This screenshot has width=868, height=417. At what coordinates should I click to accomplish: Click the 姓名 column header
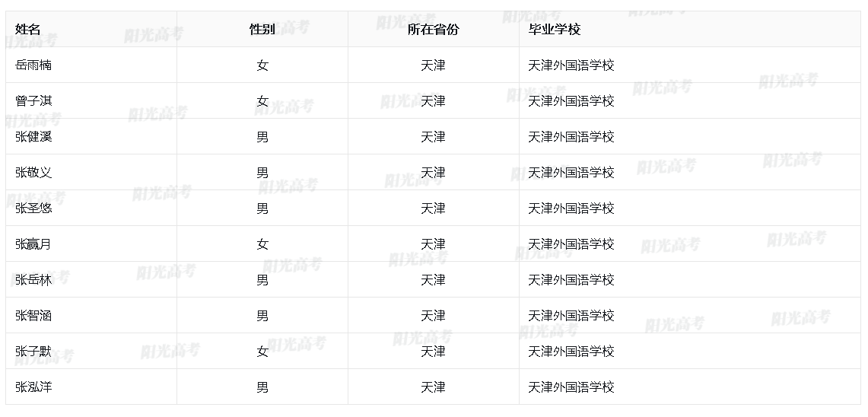click(x=28, y=30)
